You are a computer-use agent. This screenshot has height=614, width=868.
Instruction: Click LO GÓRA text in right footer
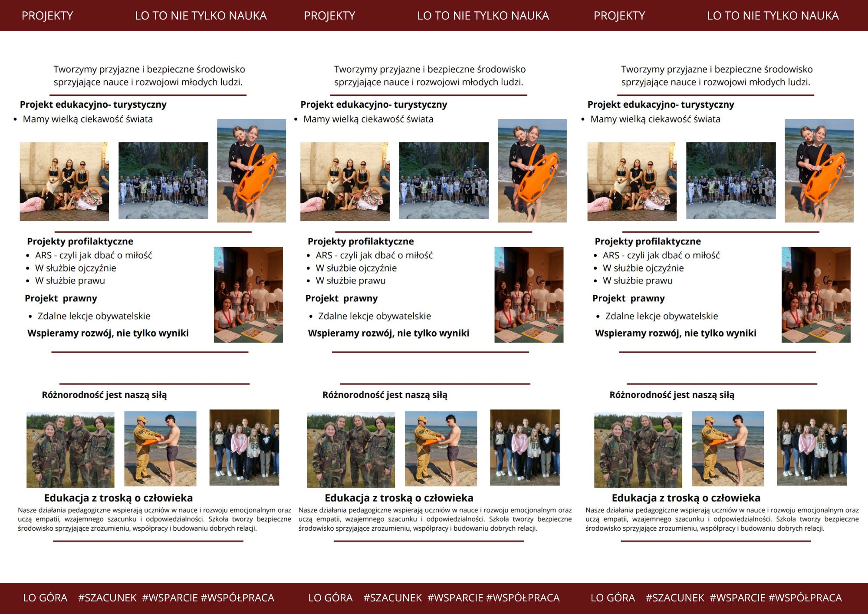[x=612, y=598]
